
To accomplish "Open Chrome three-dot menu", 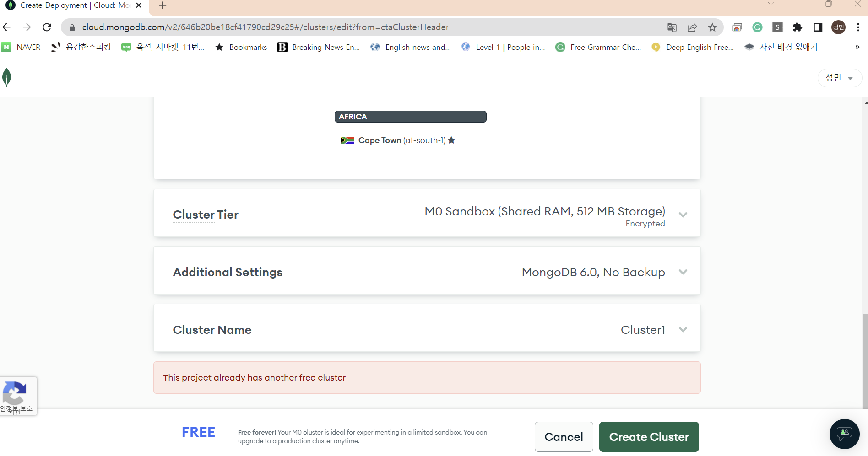I will coord(858,27).
